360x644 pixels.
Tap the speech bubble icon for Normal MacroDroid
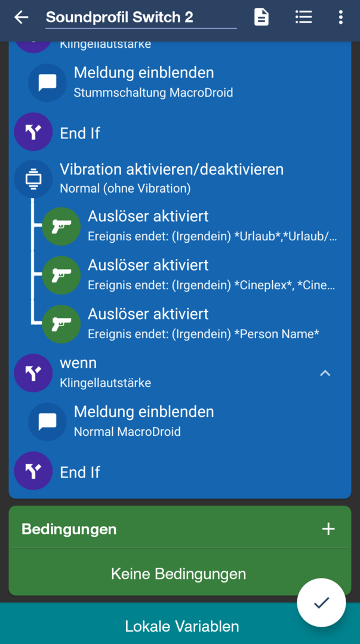(x=47, y=422)
